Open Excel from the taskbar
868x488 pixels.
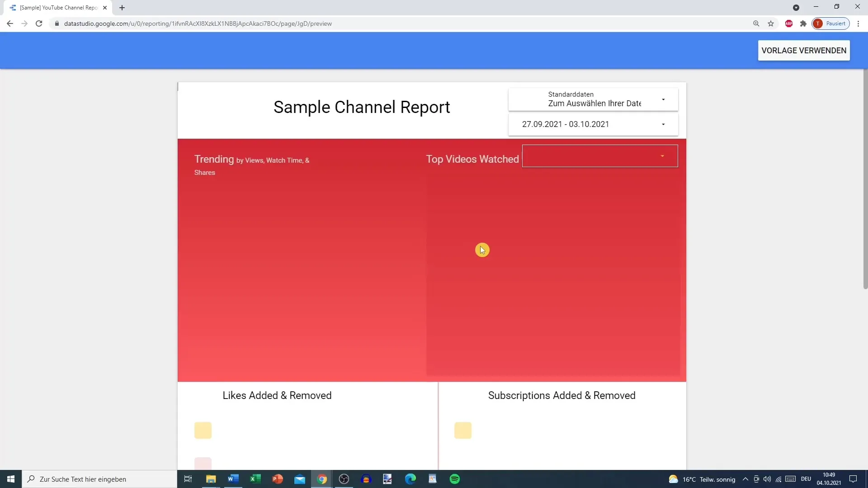pos(255,479)
